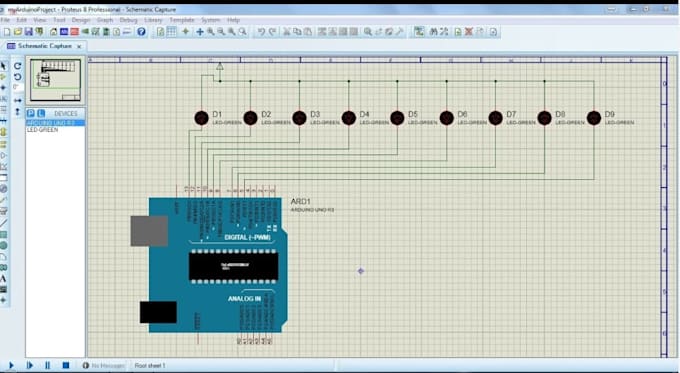
Task: Select the arrow Selection mode tool
Action: coord(3,66)
